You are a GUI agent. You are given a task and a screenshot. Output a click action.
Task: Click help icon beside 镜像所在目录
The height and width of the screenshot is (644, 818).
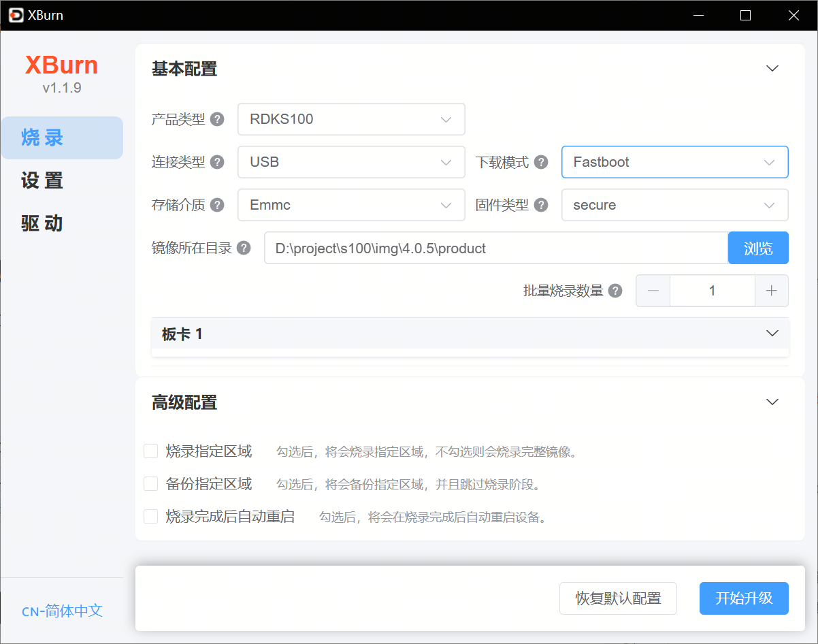(244, 248)
